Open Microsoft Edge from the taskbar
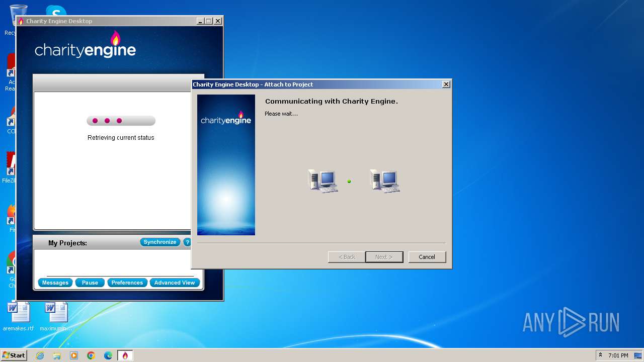 tap(108, 355)
